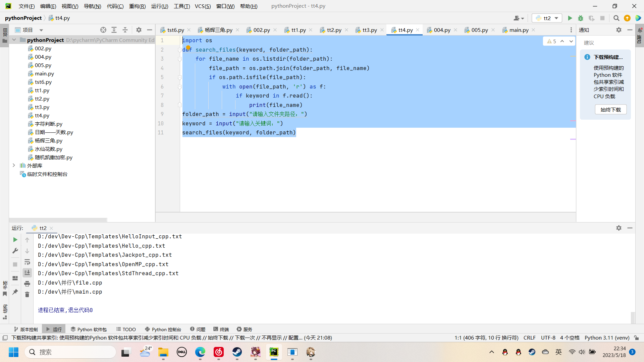Image resolution: width=644 pixels, height=362 pixels.
Task: Toggle scroll to end of run output
Action: pos(27,273)
